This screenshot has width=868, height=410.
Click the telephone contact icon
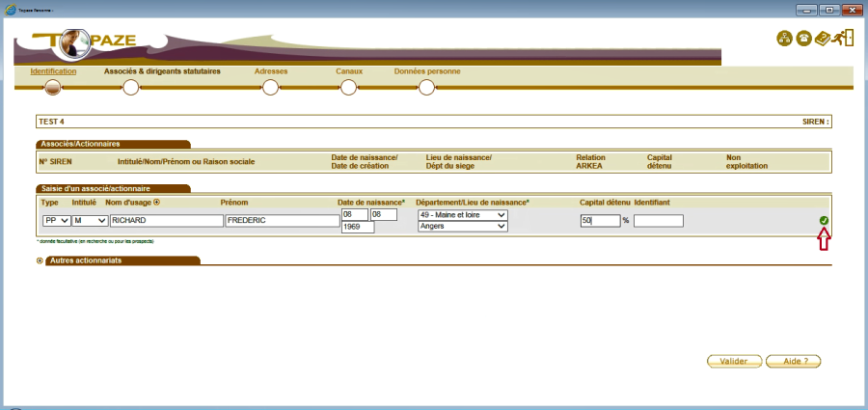pos(802,39)
